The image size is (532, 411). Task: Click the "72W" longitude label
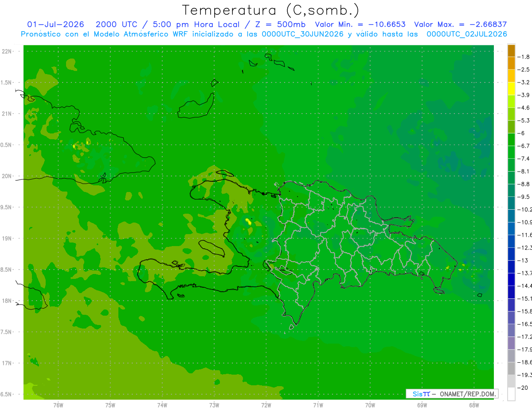[266, 405]
